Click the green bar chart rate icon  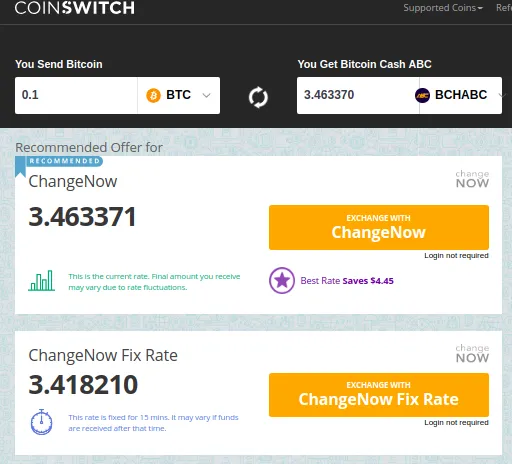[x=41, y=280]
